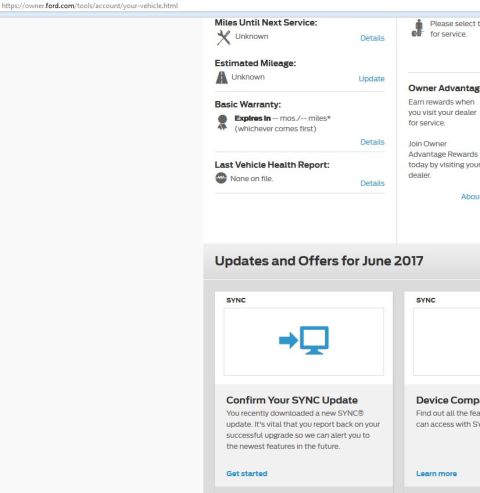Click Get started on Confirm Your SYNC Update

[x=247, y=473]
